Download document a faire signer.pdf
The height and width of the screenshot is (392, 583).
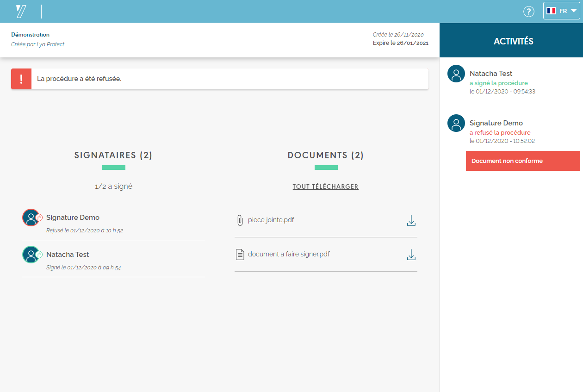pyautogui.click(x=411, y=255)
